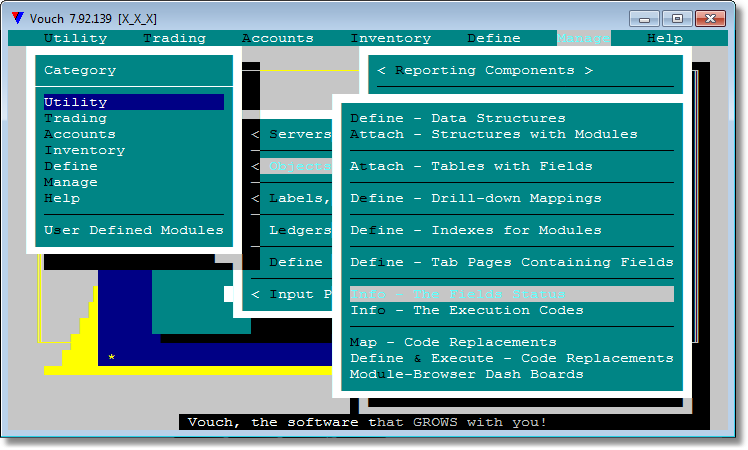Select Manage in the Category list
Image resolution: width=748 pixels, height=450 pixels.
click(x=71, y=182)
